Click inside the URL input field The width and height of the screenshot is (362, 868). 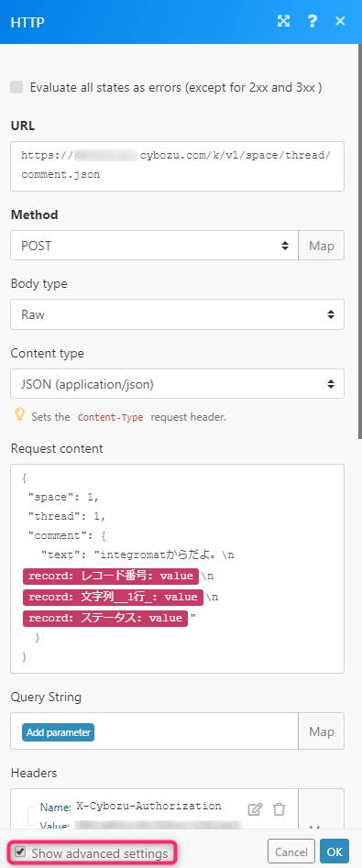(177, 166)
